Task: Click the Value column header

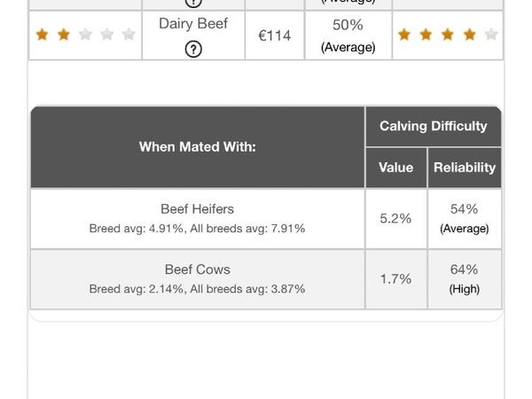Action: pos(395,167)
